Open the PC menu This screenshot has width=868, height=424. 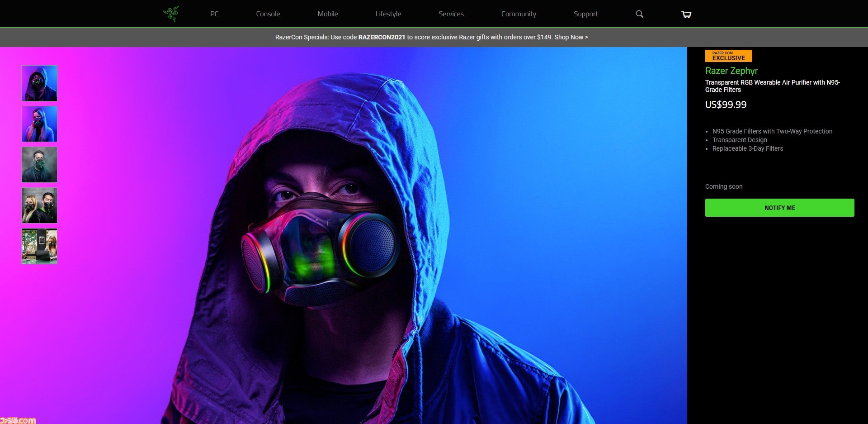coord(214,14)
